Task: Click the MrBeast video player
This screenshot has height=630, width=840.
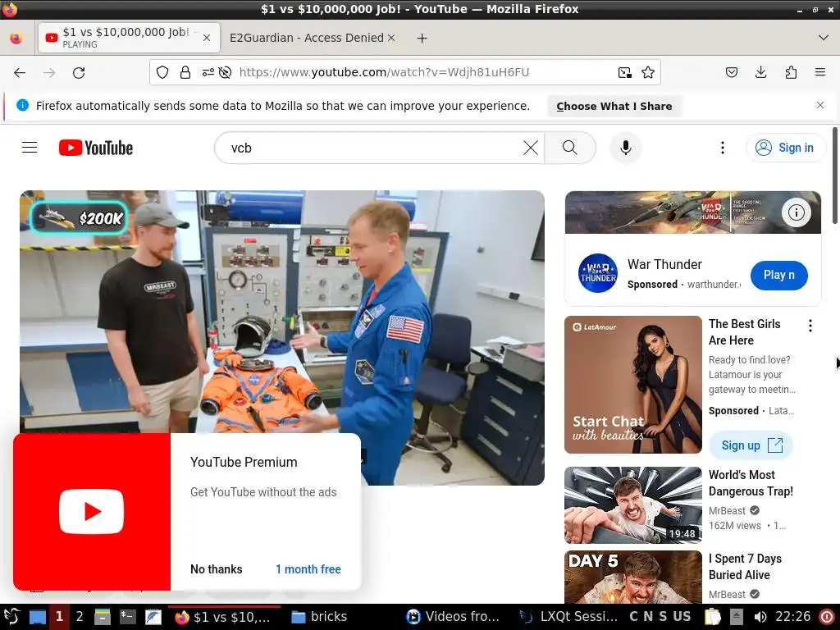Action: coord(282,337)
